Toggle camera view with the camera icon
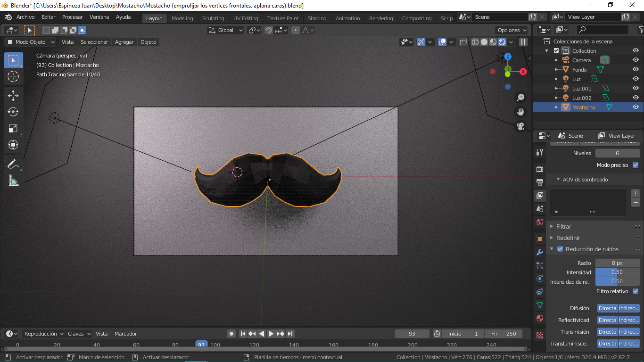Screen dimensions: 644x362 tap(520, 126)
